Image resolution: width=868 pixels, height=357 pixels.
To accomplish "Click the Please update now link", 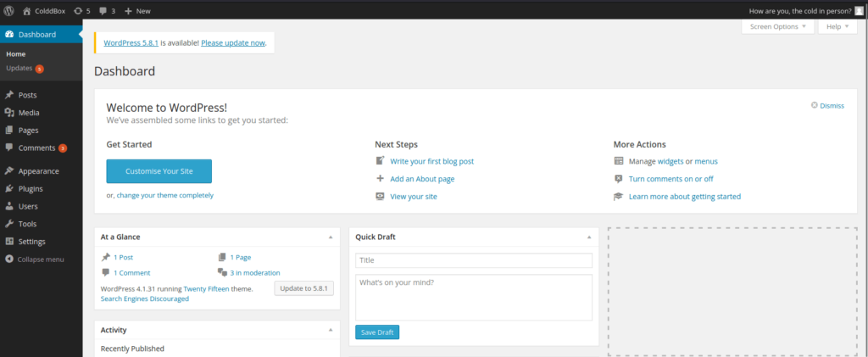I will pyautogui.click(x=233, y=42).
